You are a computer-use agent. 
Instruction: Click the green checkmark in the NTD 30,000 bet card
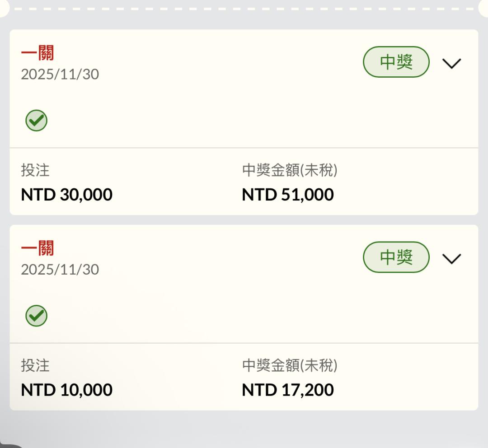pos(36,121)
